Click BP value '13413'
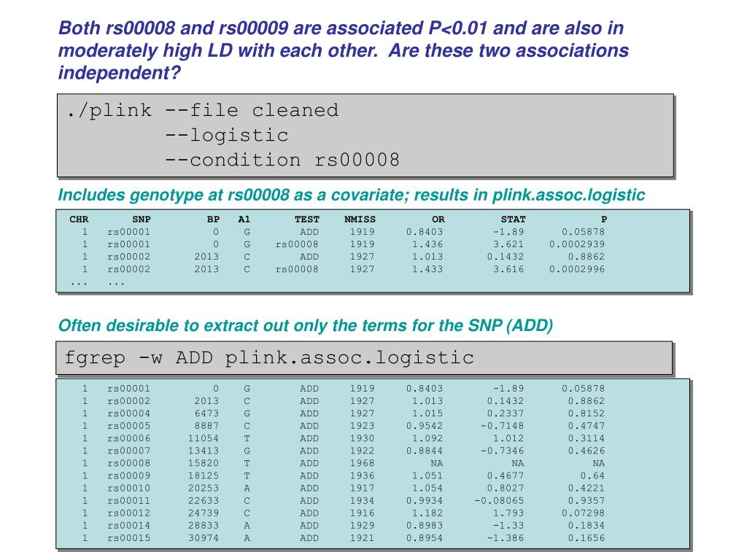747x560 pixels. [x=204, y=451]
